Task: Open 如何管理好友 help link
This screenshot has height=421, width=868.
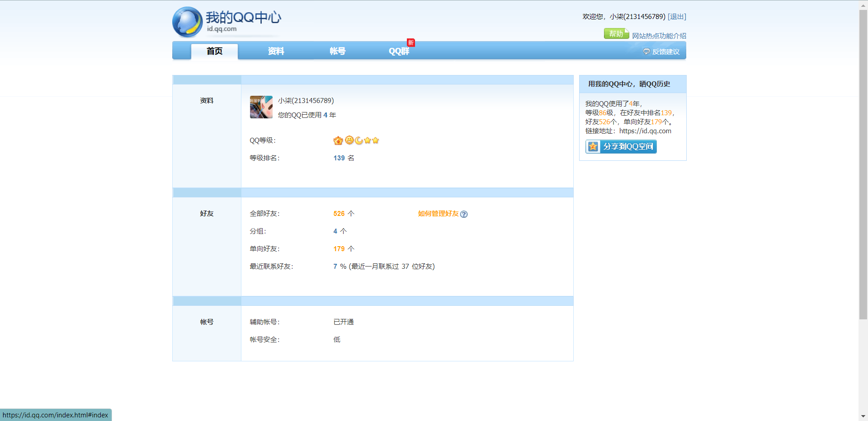Action: (x=438, y=214)
